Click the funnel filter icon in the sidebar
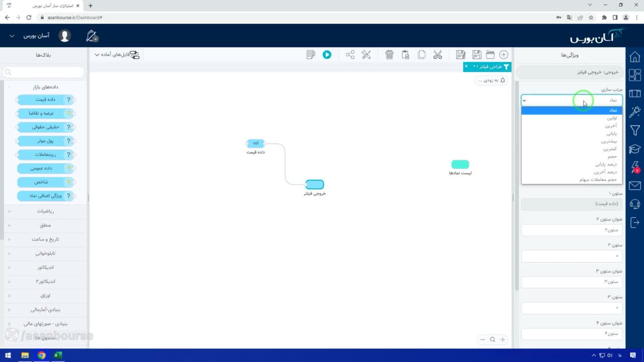The width and height of the screenshot is (644, 362). [x=635, y=130]
